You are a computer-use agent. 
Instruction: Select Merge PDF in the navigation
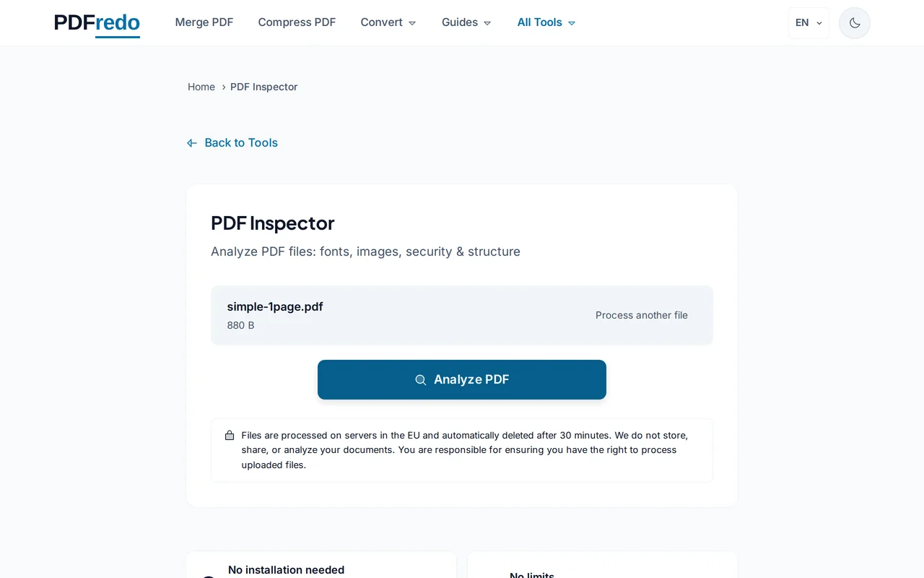click(x=204, y=22)
